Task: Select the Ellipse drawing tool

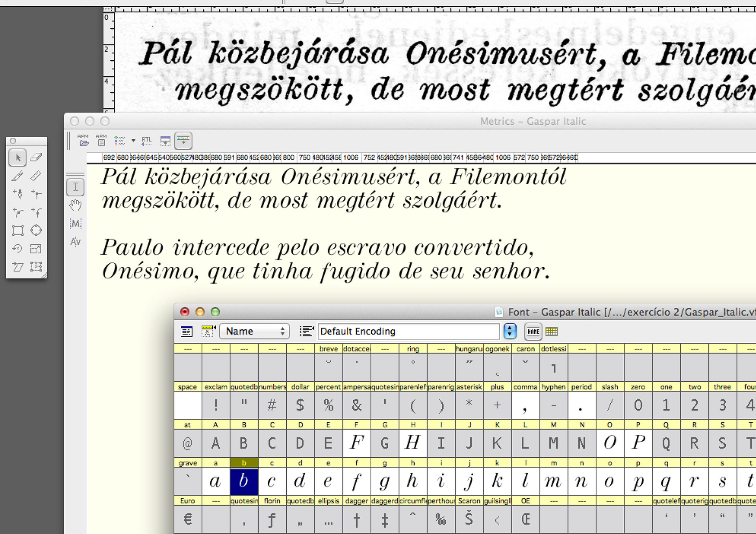Action: 36,231
